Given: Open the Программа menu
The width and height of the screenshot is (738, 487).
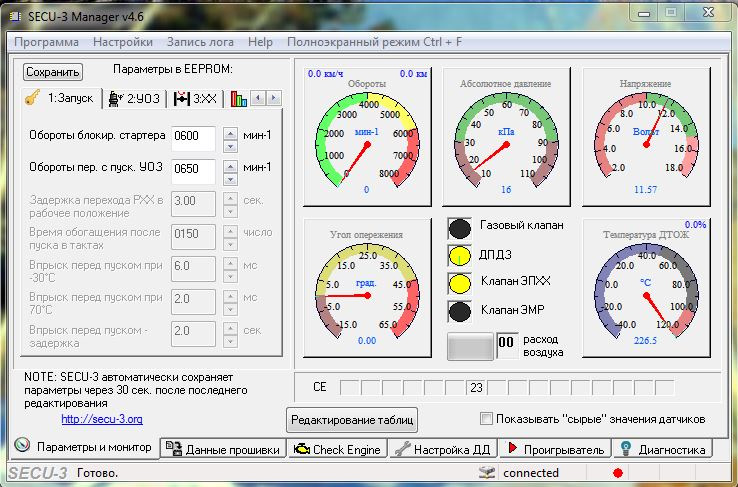Looking at the screenshot, I should point(46,42).
